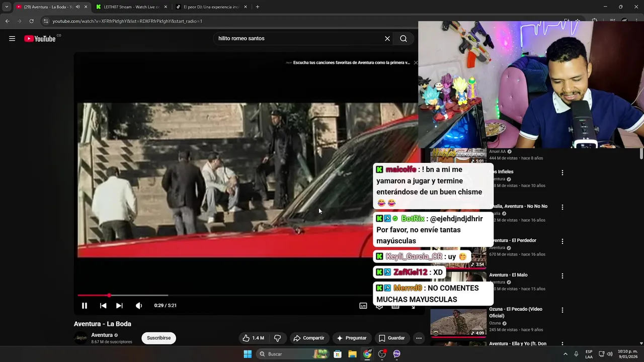Open the system volume tray icon

610,354
